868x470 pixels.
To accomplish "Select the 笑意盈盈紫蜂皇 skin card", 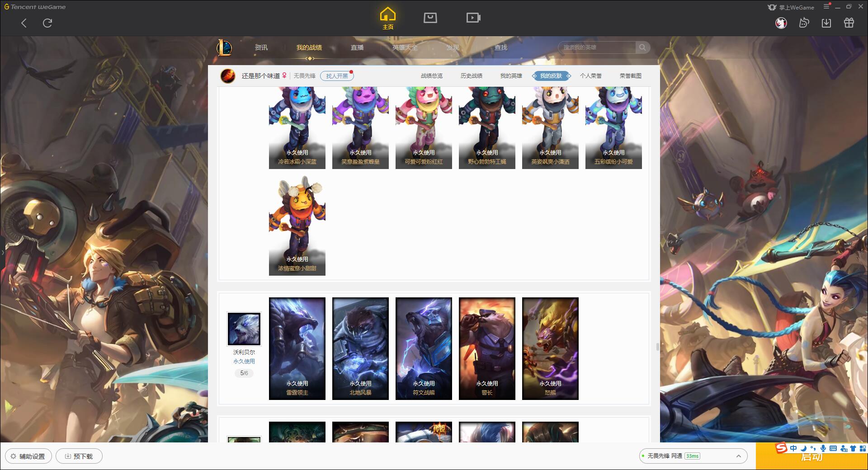I will coord(360,128).
